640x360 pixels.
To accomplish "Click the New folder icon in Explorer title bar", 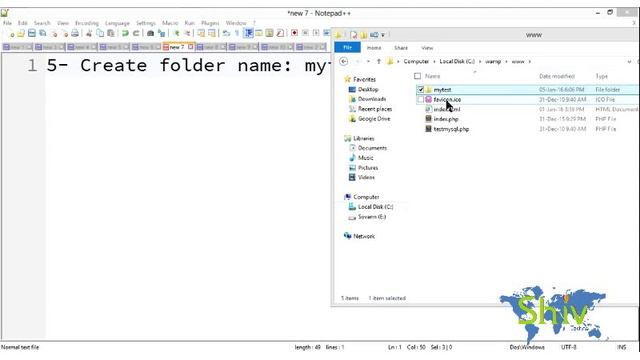I will point(363,35).
